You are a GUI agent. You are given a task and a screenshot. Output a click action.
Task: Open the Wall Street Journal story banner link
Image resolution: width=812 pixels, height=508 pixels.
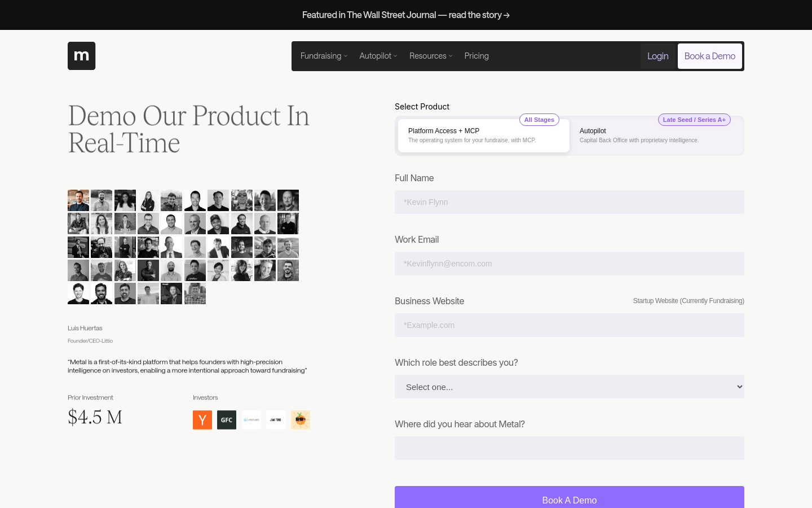(x=406, y=15)
